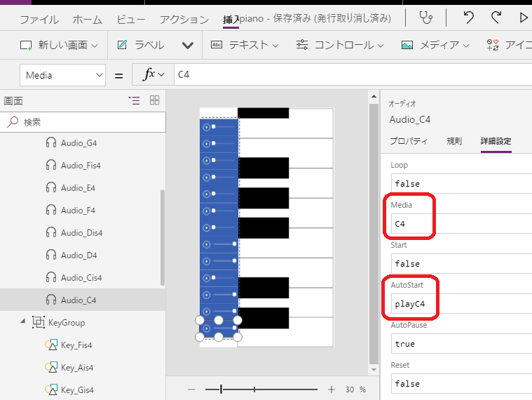
Task: Click play on the topmost audio control
Action: (x=206, y=127)
